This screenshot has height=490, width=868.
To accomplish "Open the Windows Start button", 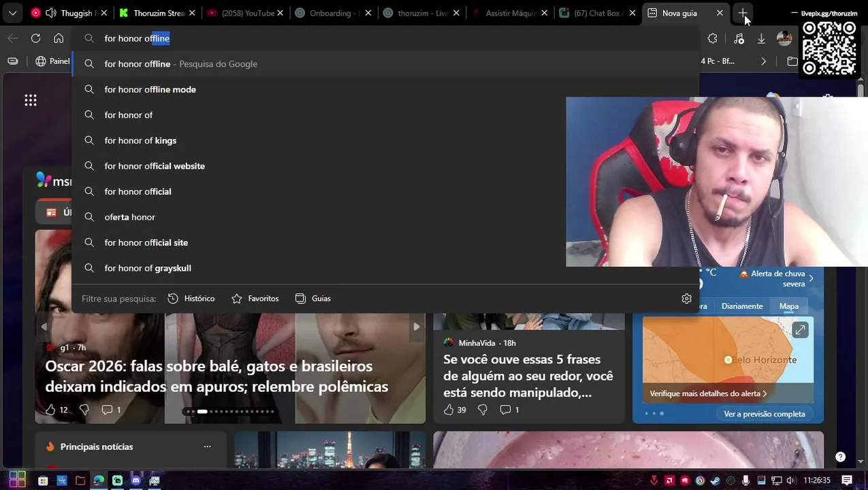I will pos(18,480).
